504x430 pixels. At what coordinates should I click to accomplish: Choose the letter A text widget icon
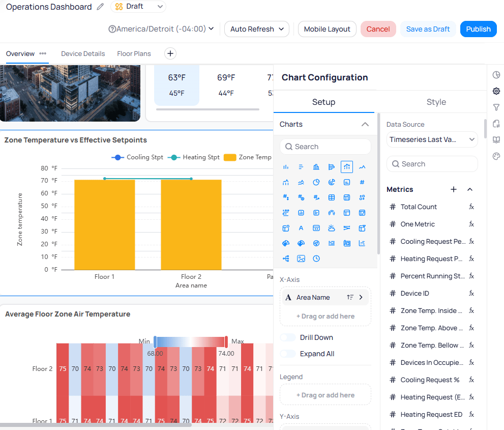point(301,228)
